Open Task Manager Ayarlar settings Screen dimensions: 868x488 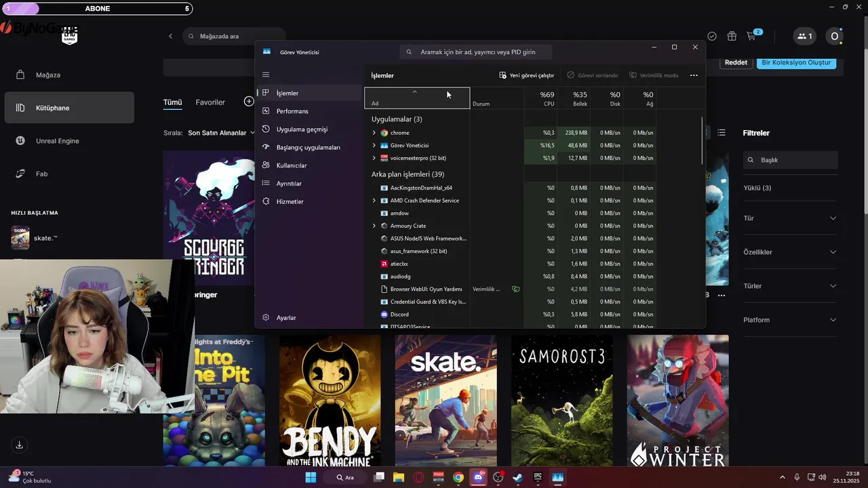tap(309, 317)
